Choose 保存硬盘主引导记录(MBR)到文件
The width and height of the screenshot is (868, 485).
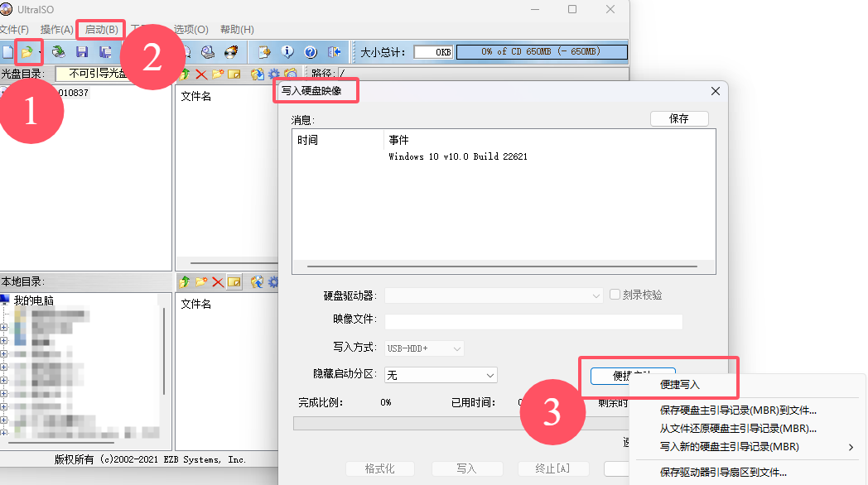click(x=737, y=410)
